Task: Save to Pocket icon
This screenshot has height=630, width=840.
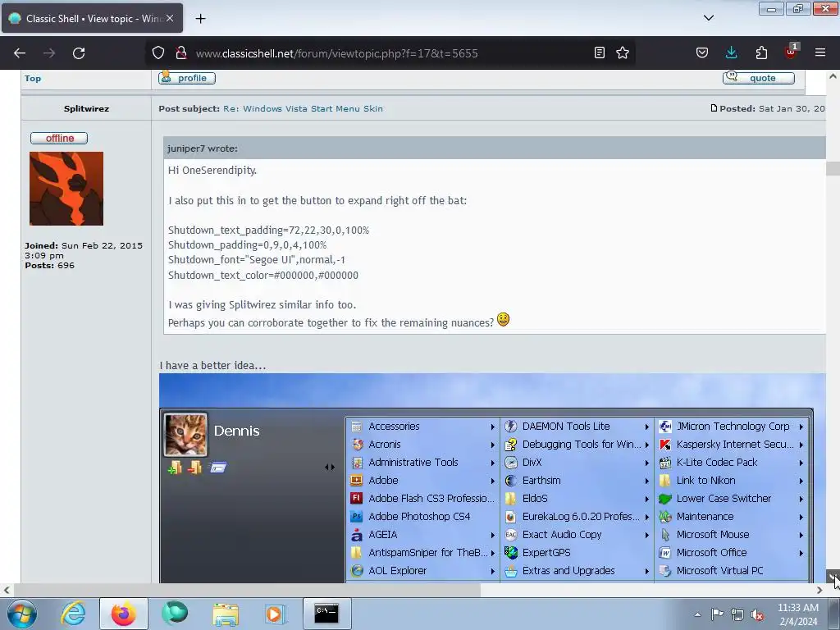Action: (702, 52)
